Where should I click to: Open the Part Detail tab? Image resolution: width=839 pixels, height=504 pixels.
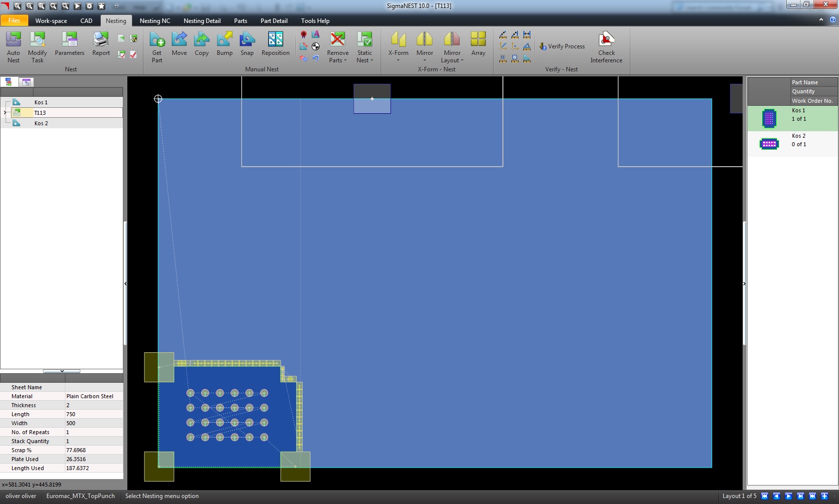(274, 21)
